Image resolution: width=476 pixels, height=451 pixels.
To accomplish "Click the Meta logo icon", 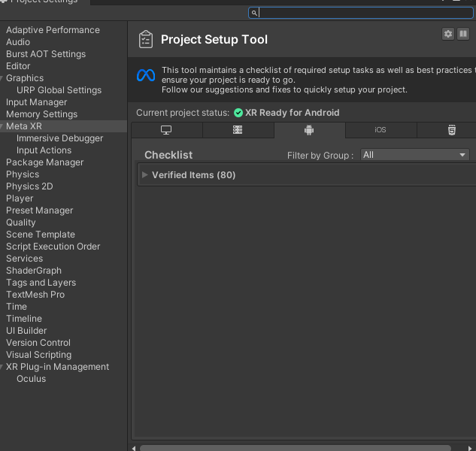I will [146, 75].
